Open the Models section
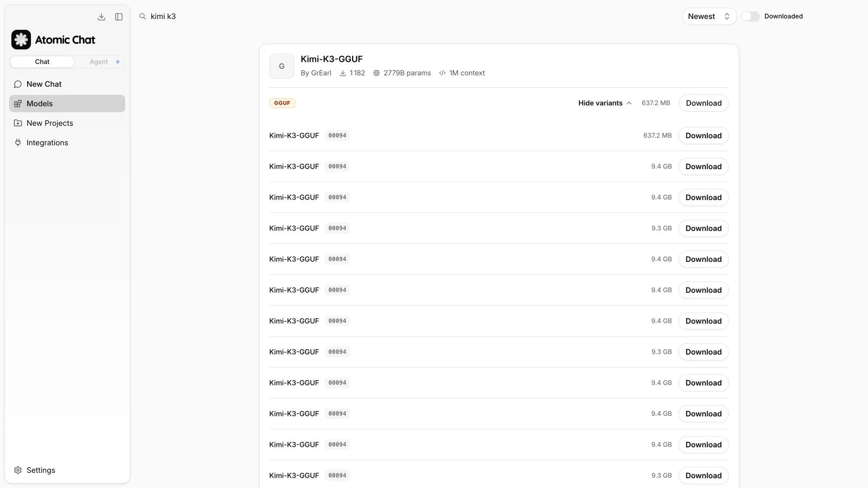This screenshot has height=488, width=868. [x=67, y=104]
